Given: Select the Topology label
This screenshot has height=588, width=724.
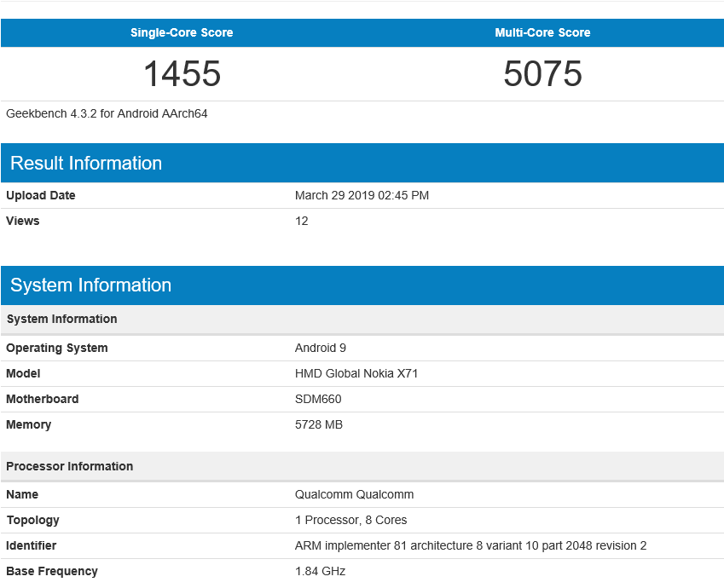Looking at the screenshot, I should click(x=32, y=520).
